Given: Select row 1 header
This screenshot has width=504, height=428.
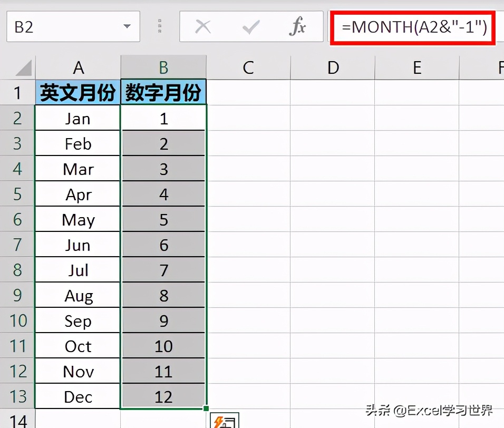Looking at the screenshot, I should coord(17,93).
